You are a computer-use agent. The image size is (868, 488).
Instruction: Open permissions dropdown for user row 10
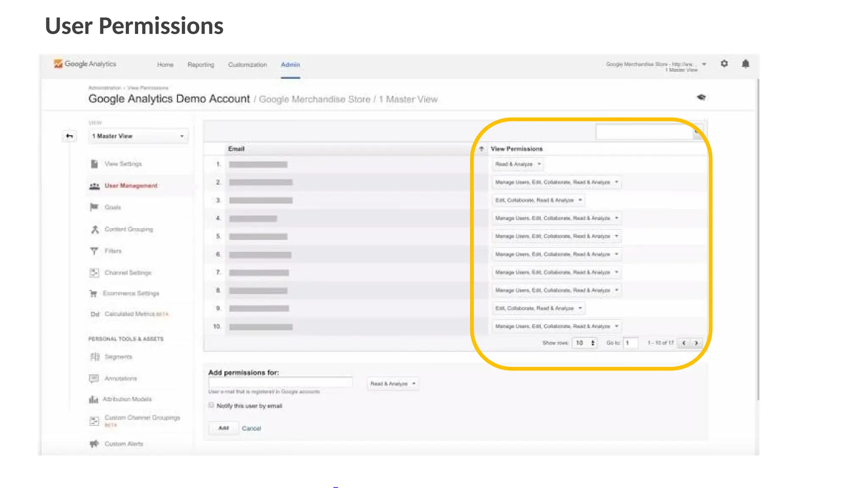pyautogui.click(x=556, y=326)
